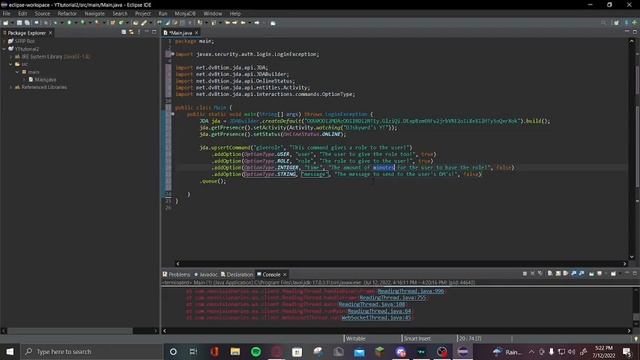The height and width of the screenshot is (360, 640).
Task: Close the Package Explorer view tab
Action: [51, 33]
